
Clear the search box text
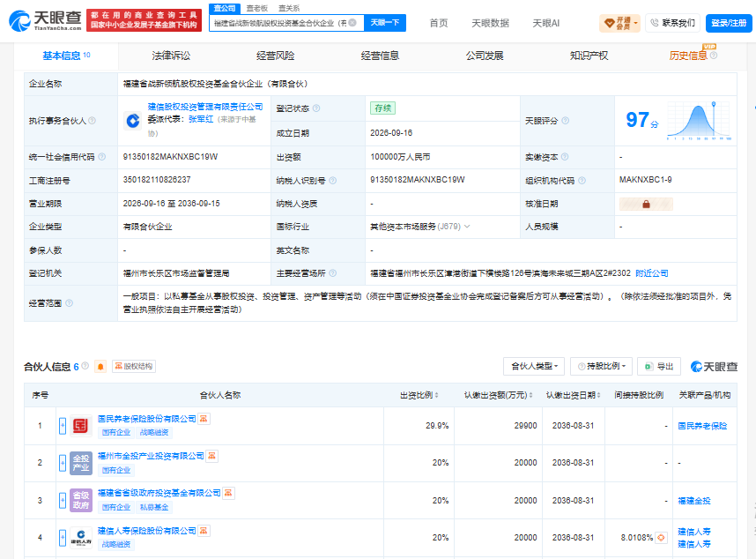coord(352,23)
